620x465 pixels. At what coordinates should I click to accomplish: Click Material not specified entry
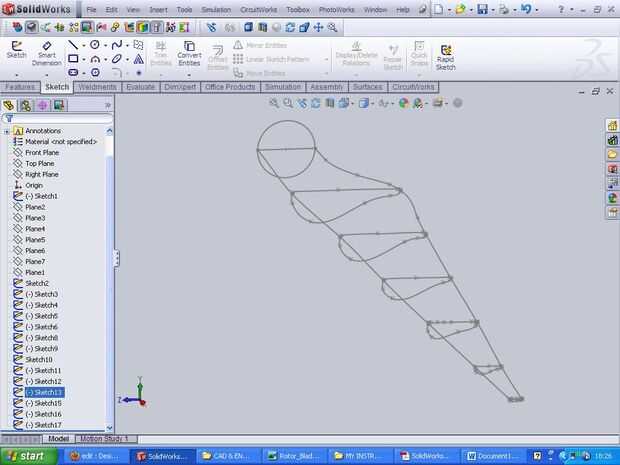pyautogui.click(x=61, y=142)
